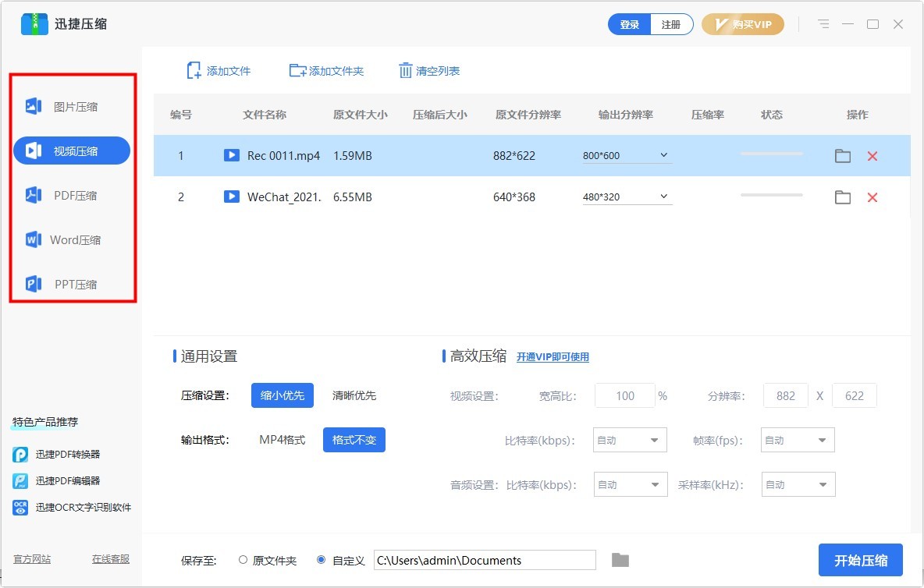Screen dimensions: 924x588
Task: Click the 开始压缩 button
Action: 860,560
